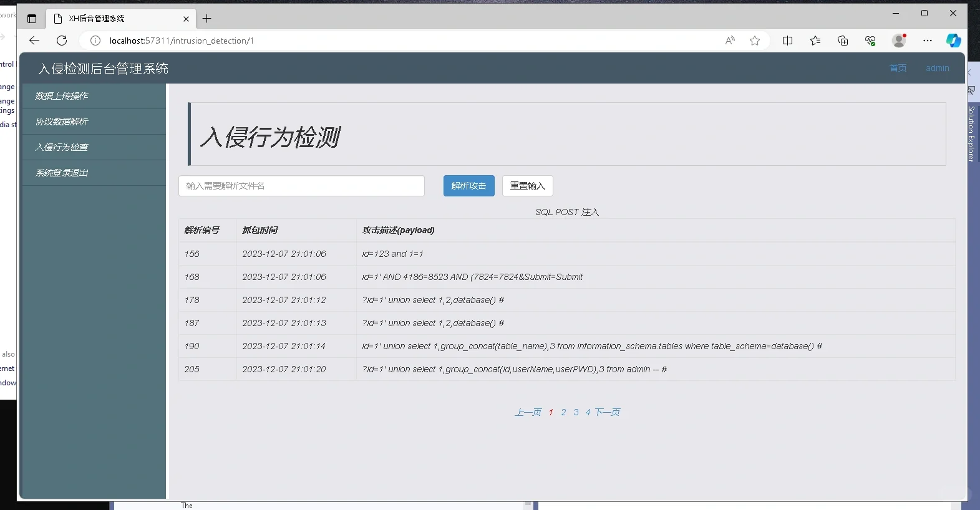The height and width of the screenshot is (510, 980).
Task: Select page 3 in pagination
Action: click(576, 412)
